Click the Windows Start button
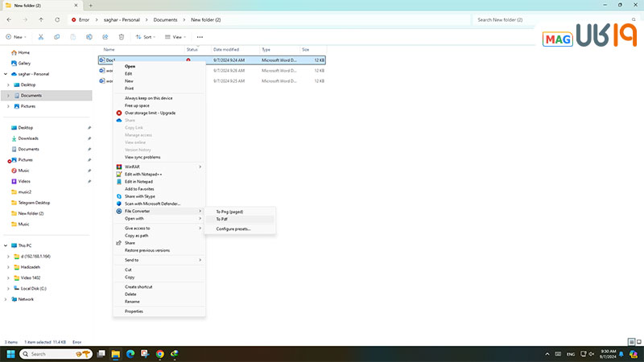 point(11,353)
